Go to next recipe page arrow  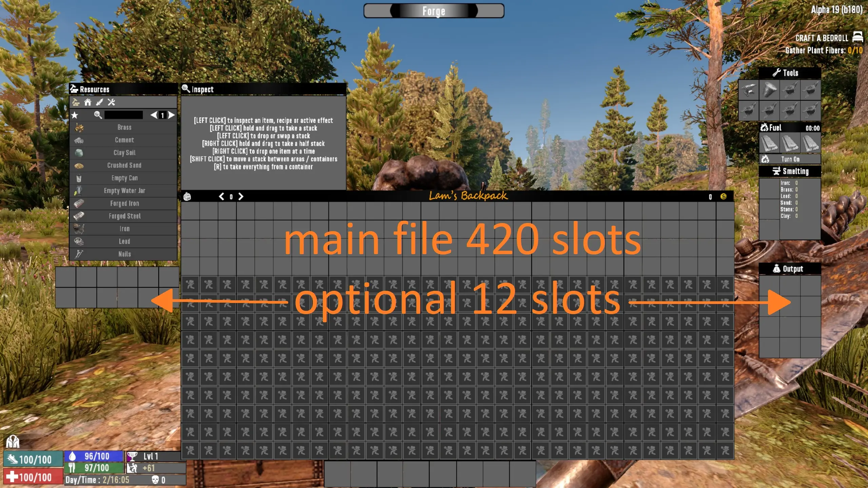(x=172, y=115)
